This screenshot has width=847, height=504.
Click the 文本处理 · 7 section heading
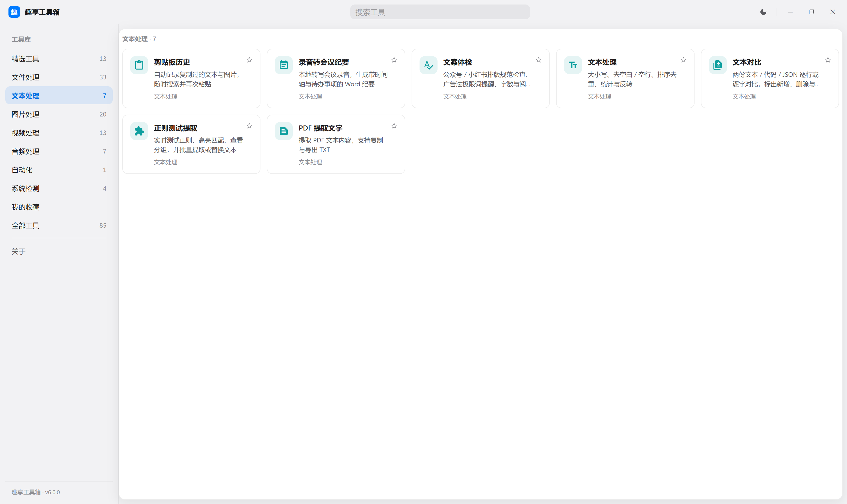tap(139, 39)
